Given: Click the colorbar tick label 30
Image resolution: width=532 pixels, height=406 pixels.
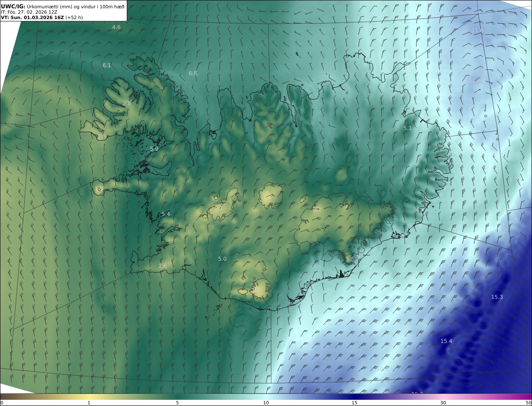Looking at the screenshot, I should coord(443,403).
